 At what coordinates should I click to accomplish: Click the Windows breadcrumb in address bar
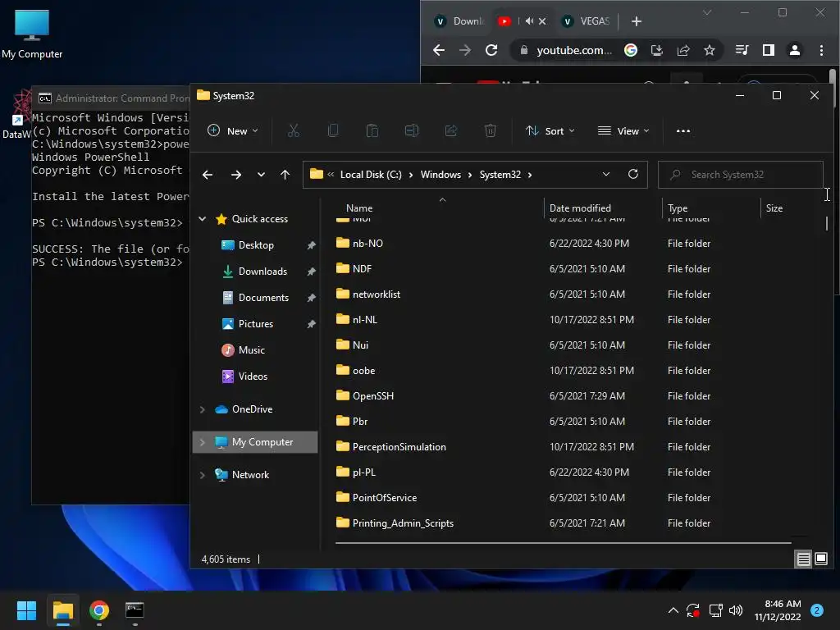click(441, 175)
